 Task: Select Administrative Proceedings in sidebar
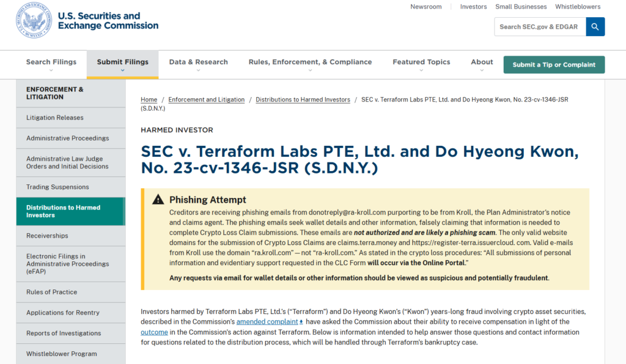[71, 139]
